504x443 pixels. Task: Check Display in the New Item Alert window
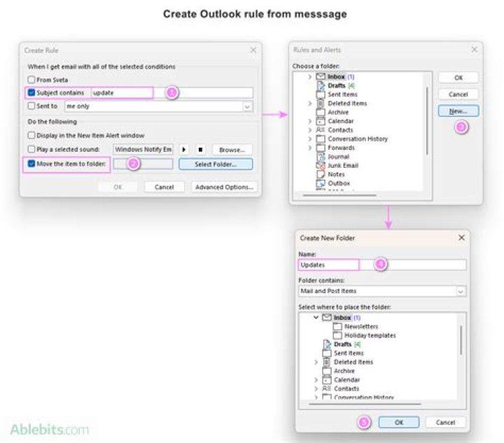pos(31,135)
